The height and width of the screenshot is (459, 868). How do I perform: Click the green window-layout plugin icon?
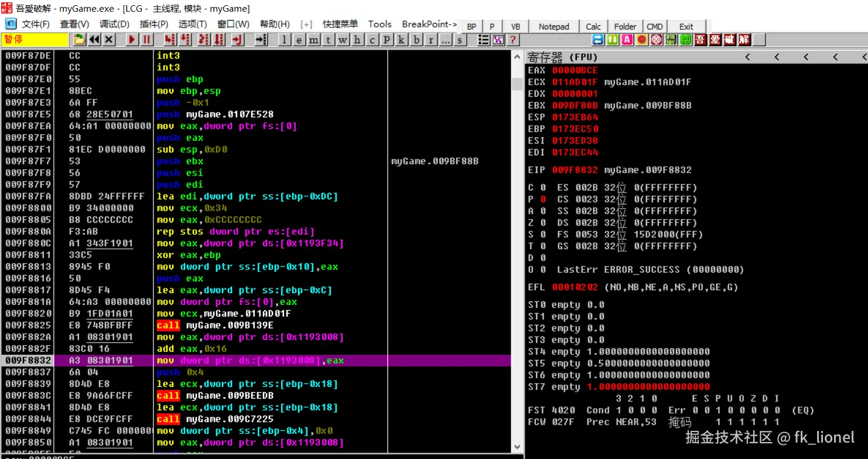686,39
